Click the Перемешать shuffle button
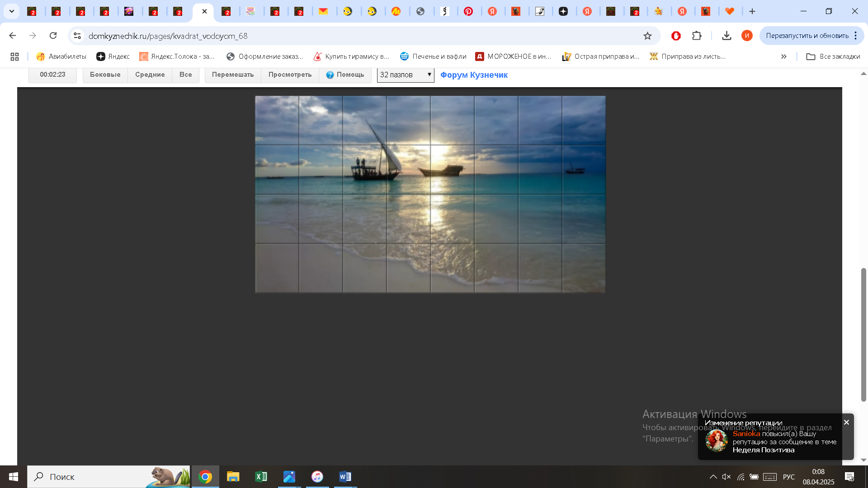This screenshot has height=488, width=868. tap(233, 75)
